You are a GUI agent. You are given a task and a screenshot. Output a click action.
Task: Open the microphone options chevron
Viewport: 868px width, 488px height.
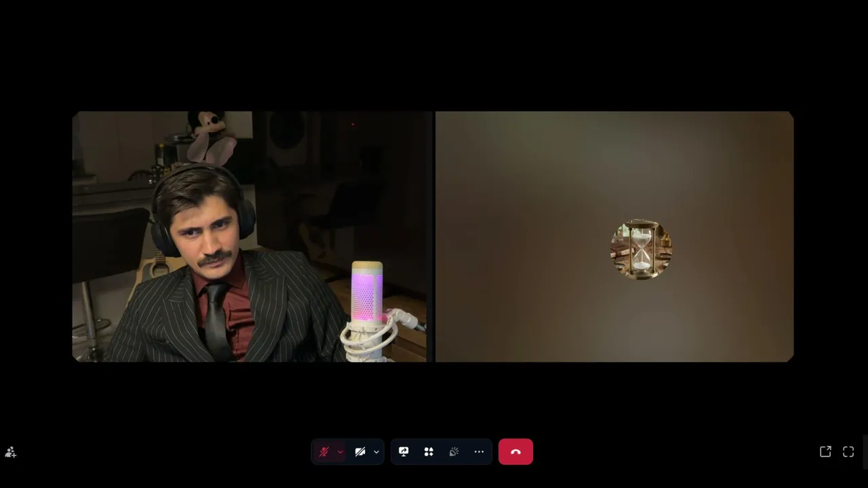[340, 452]
